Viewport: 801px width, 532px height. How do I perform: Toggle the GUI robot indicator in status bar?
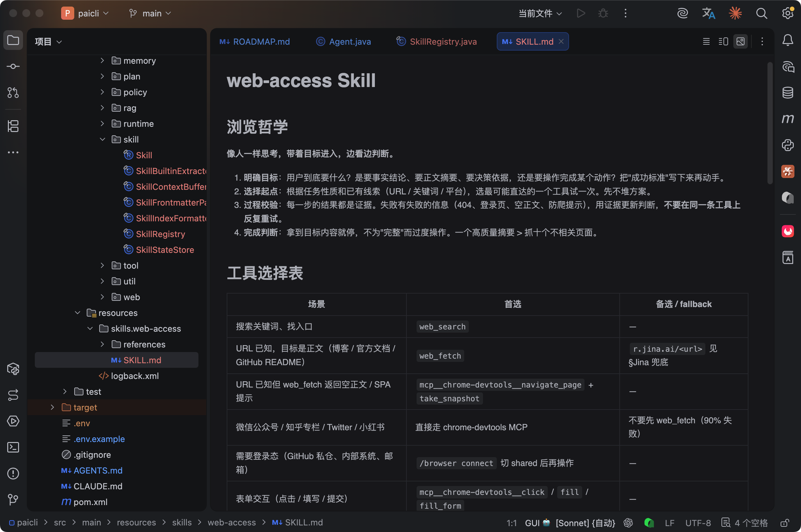click(537, 522)
